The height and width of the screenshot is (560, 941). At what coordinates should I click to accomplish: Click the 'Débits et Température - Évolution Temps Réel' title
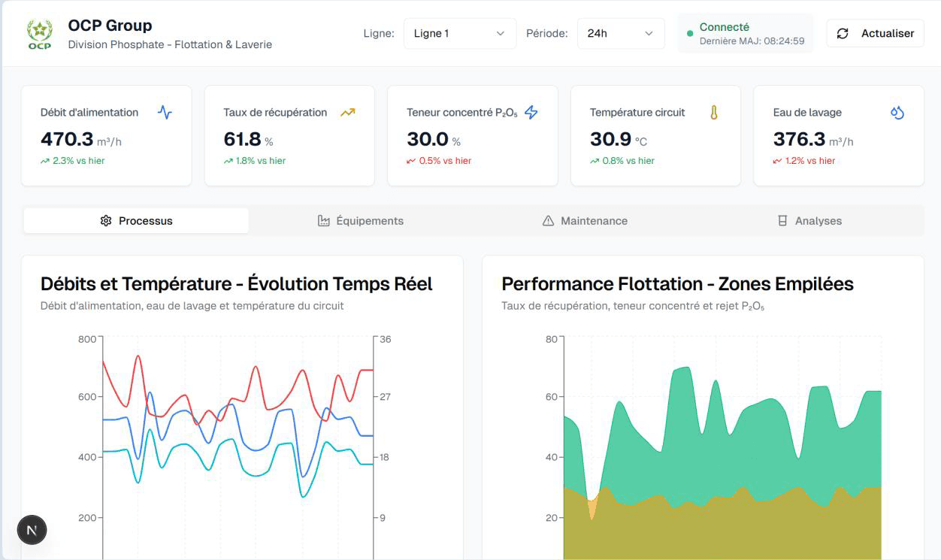click(x=237, y=284)
